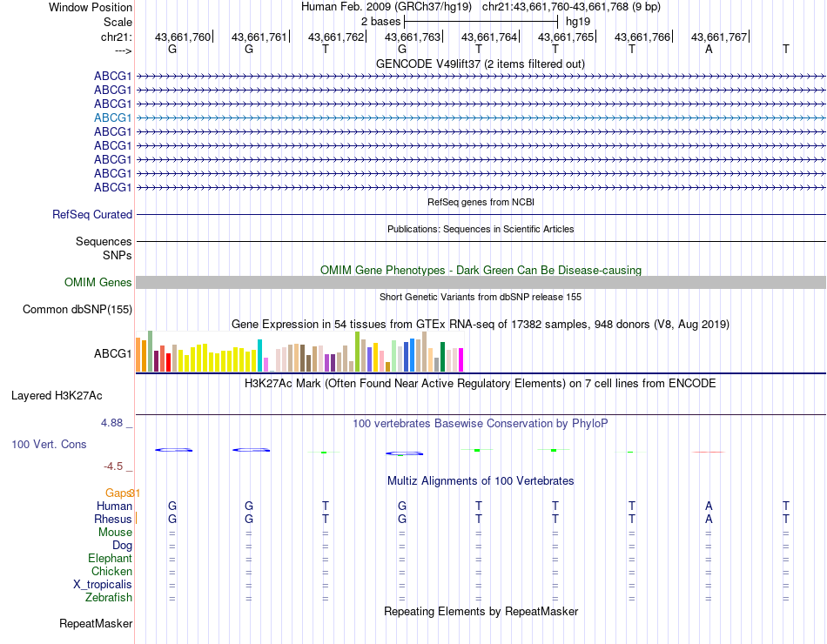This screenshot has height=644, width=827.
Task: Click the X_tropicalis species label
Action: (x=103, y=585)
